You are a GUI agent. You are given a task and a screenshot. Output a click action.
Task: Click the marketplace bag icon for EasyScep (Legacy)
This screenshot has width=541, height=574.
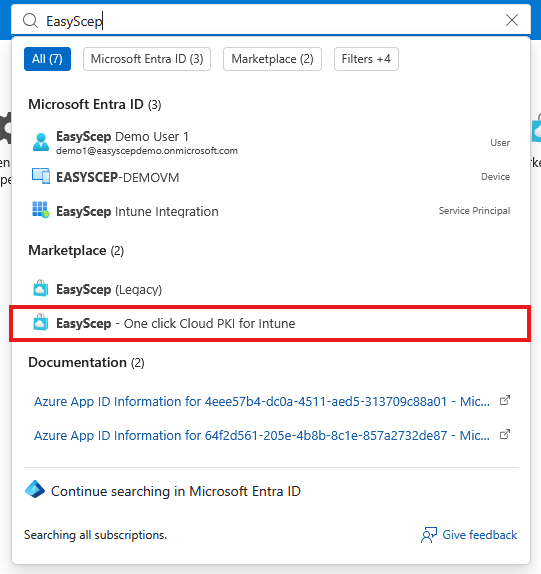click(x=41, y=288)
